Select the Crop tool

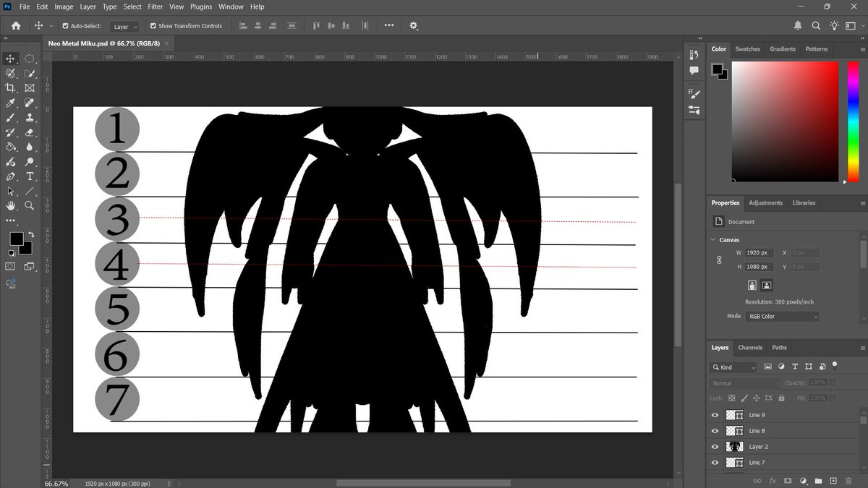coord(11,88)
